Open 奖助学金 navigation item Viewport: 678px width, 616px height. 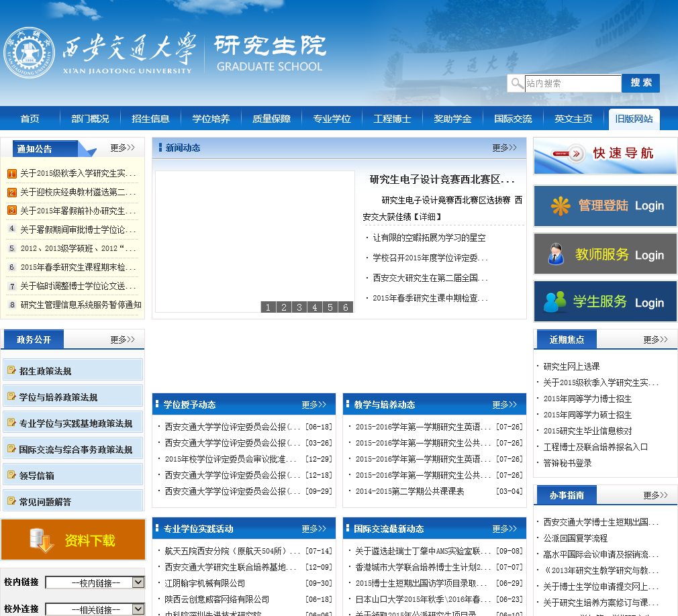pyautogui.click(x=452, y=119)
